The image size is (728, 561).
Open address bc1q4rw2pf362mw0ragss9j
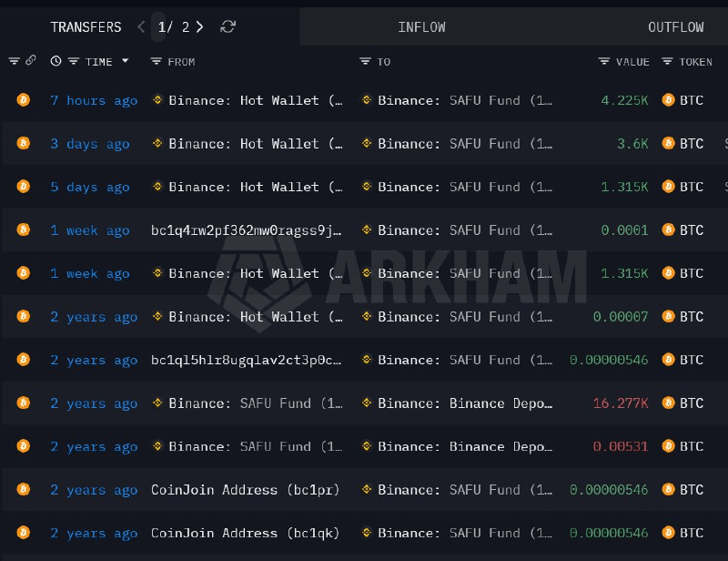click(x=246, y=230)
